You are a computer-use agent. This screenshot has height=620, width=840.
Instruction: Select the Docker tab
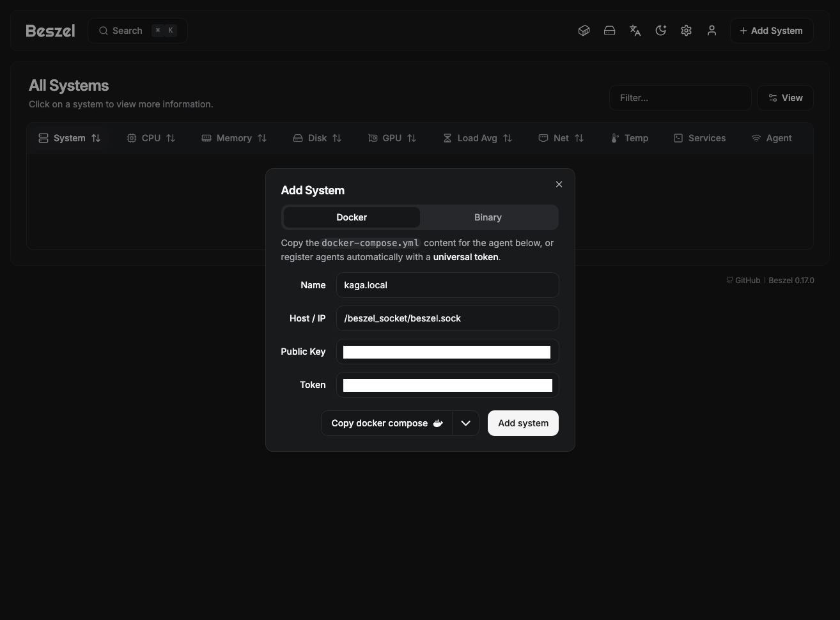coord(352,217)
